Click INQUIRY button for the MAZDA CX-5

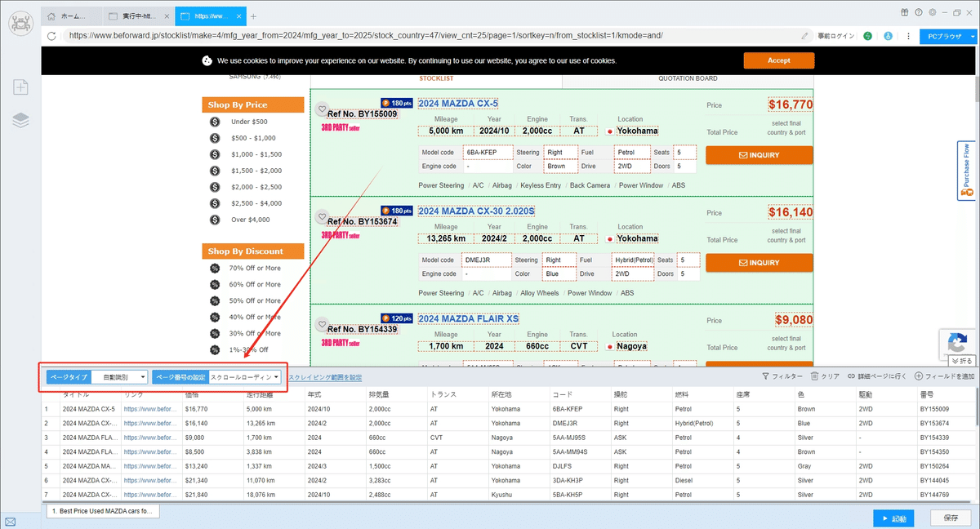(759, 155)
